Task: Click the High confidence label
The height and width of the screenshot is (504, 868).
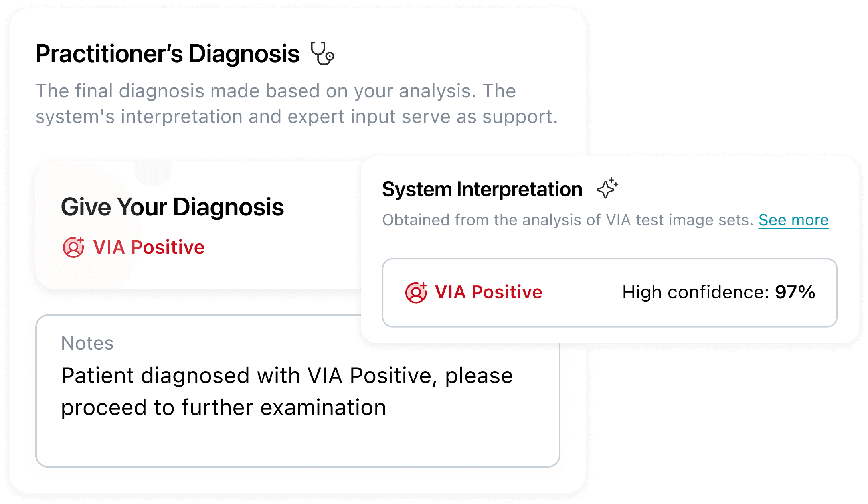Action: click(x=695, y=293)
